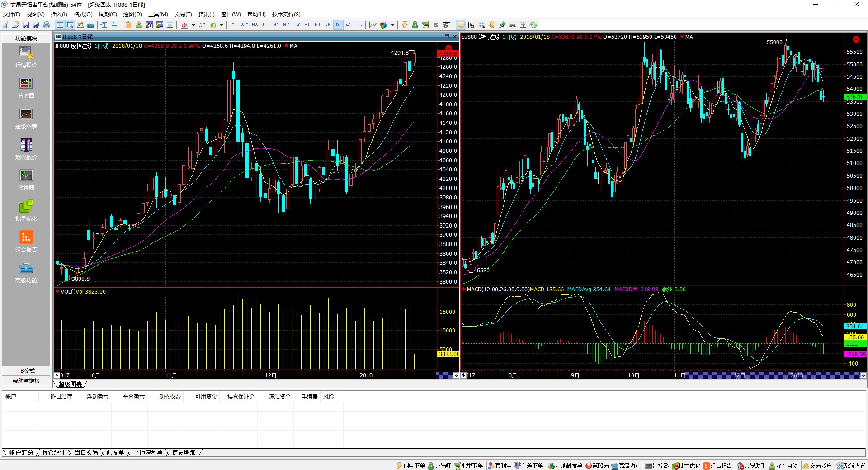Switch to 持仓统计 tab
Screen dimensions: 868x470
point(54,452)
